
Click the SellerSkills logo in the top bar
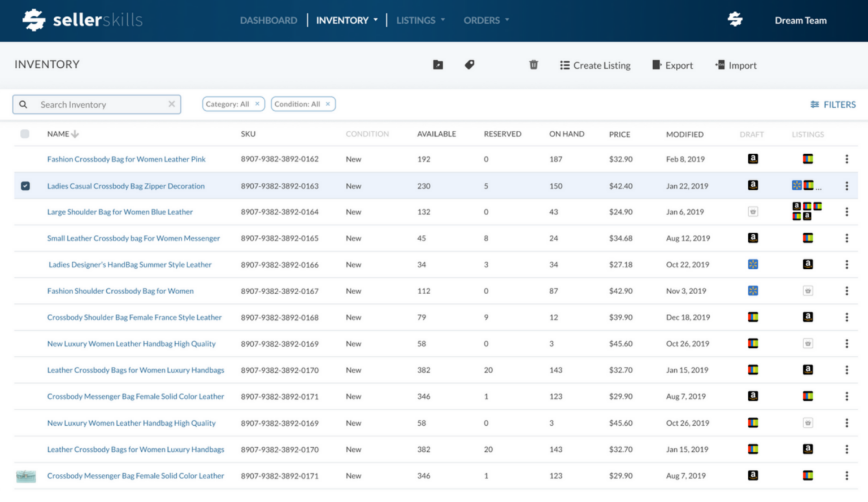click(81, 19)
